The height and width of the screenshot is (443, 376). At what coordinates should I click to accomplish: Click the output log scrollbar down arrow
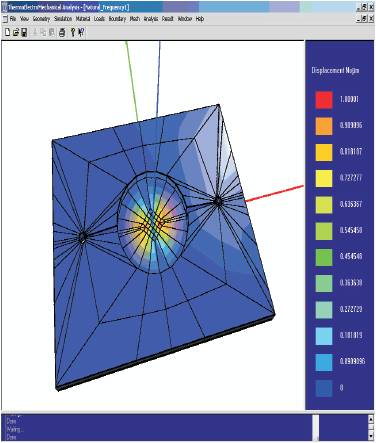tap(371, 436)
